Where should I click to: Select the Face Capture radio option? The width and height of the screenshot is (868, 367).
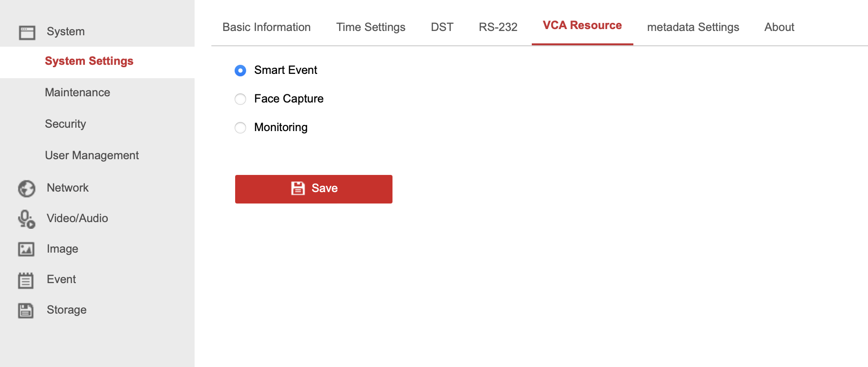click(x=240, y=99)
